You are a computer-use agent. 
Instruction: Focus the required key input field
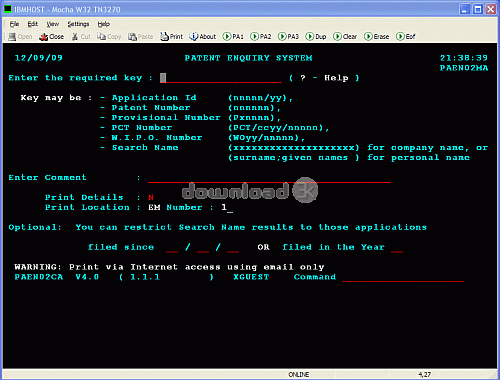tap(220, 78)
